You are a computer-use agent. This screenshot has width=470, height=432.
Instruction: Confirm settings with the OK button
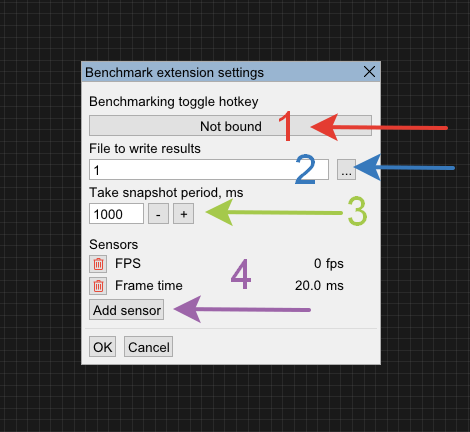click(x=102, y=347)
